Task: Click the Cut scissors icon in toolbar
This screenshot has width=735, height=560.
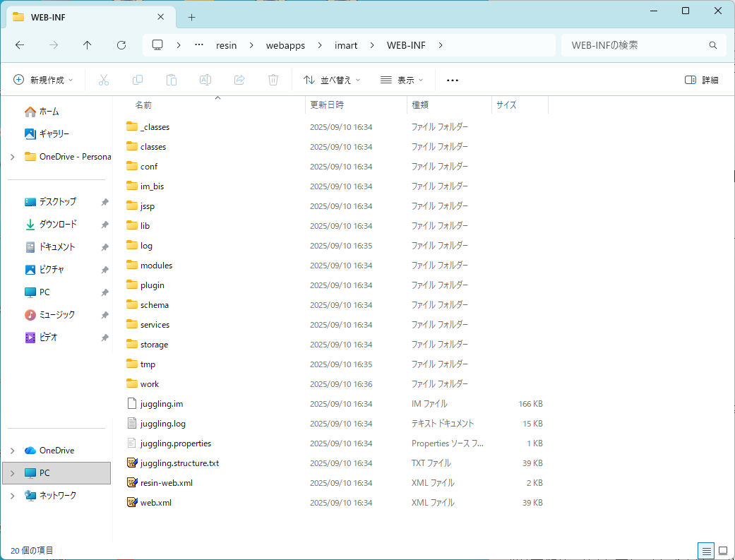Action: [104, 80]
